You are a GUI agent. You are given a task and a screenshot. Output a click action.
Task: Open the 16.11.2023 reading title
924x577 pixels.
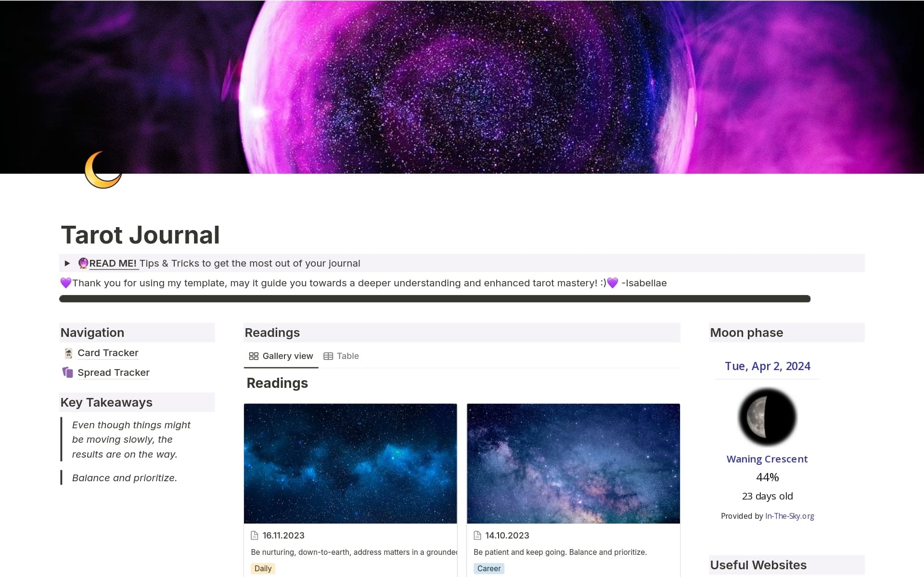(x=283, y=536)
